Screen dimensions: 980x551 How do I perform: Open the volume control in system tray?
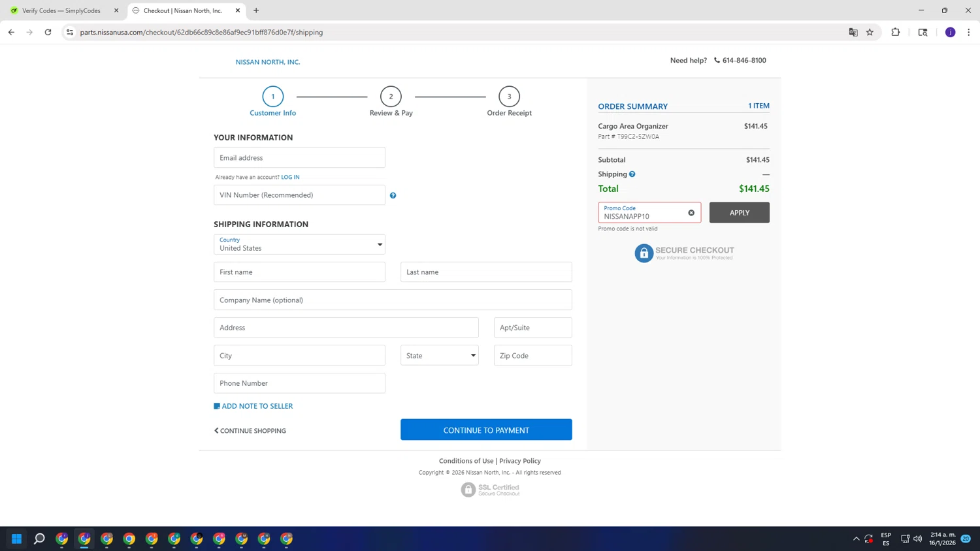(917, 539)
